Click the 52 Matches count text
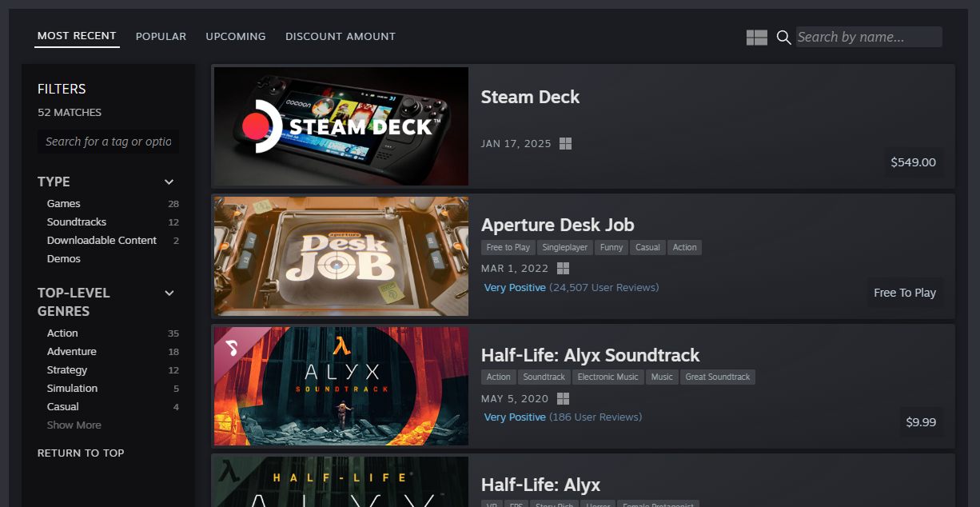The image size is (980, 507). coord(70,113)
